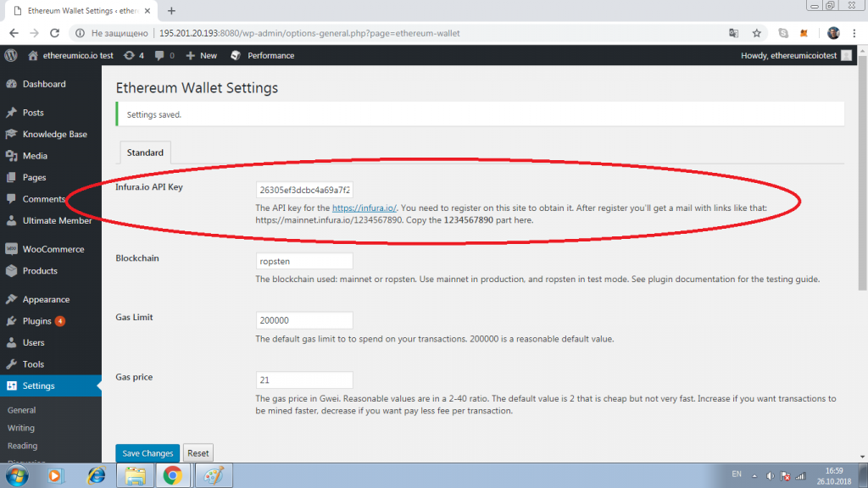The image size is (868, 488).
Task: Go back in browser
Action: pyautogui.click(x=14, y=33)
